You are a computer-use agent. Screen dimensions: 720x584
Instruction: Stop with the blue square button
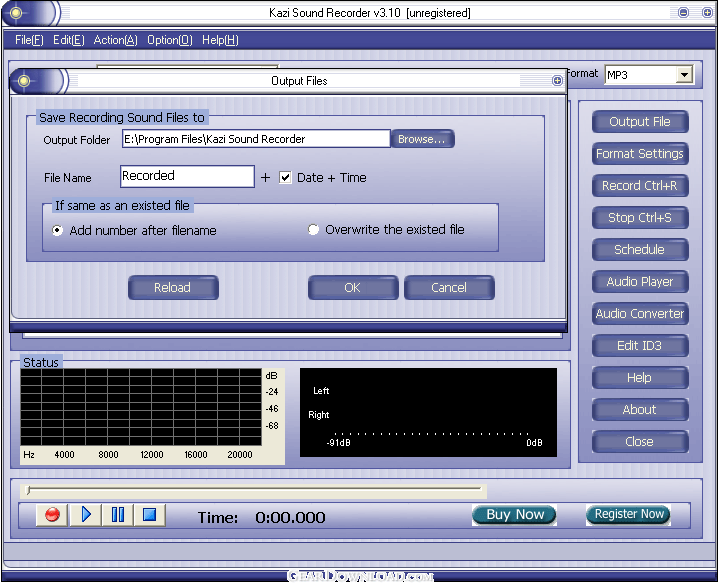click(x=149, y=515)
